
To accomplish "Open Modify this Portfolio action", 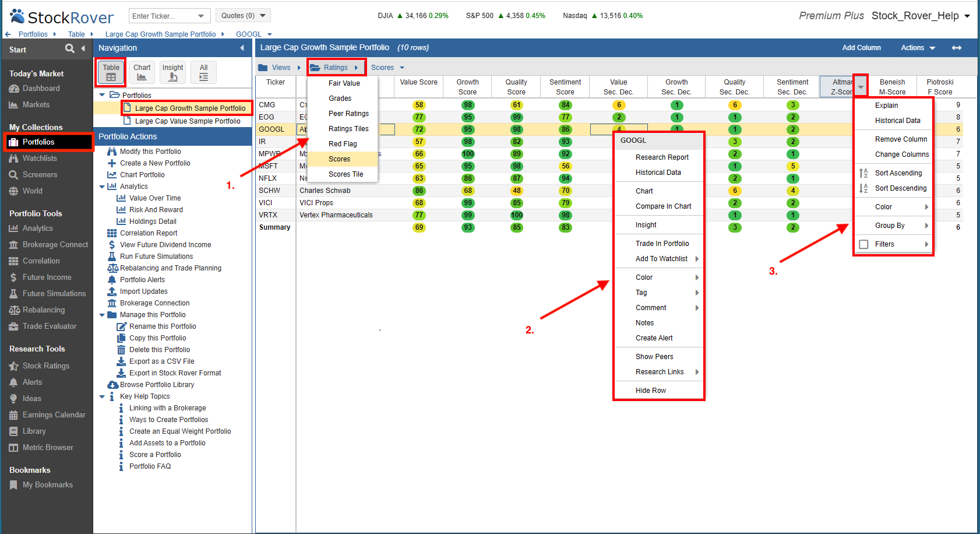I will pyautogui.click(x=150, y=152).
